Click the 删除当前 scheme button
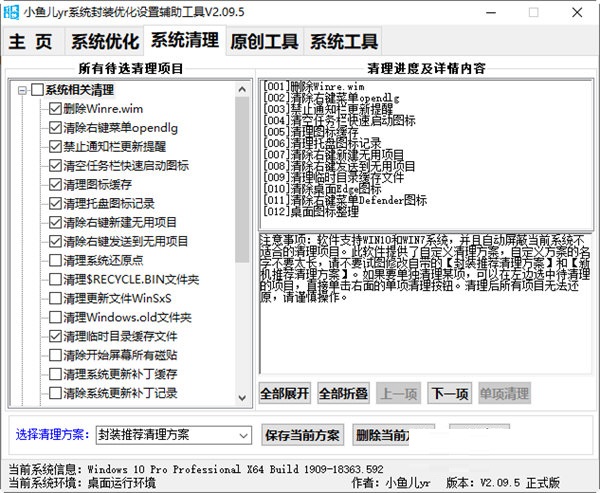The height and width of the screenshot is (493, 600). (x=381, y=435)
